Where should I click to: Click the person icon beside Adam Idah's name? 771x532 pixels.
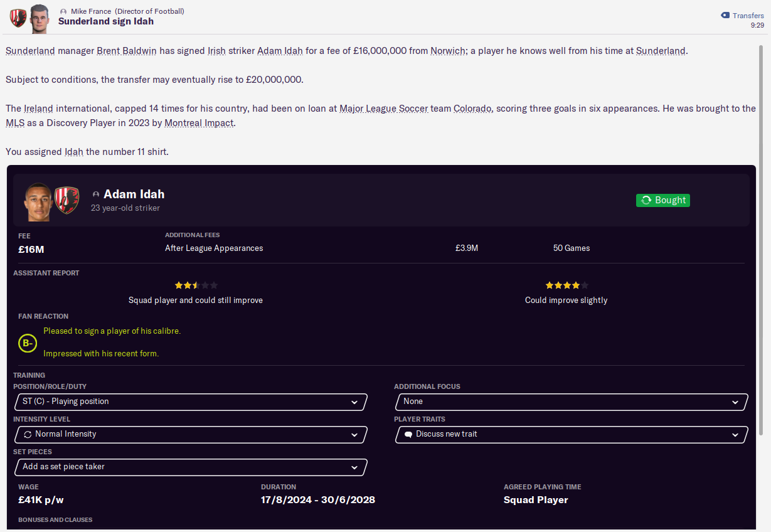click(96, 194)
